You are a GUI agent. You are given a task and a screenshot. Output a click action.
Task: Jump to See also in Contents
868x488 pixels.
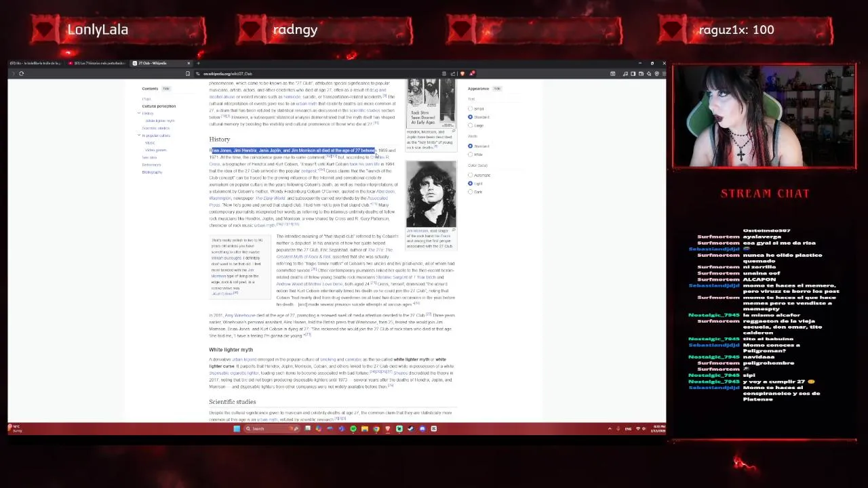click(149, 157)
